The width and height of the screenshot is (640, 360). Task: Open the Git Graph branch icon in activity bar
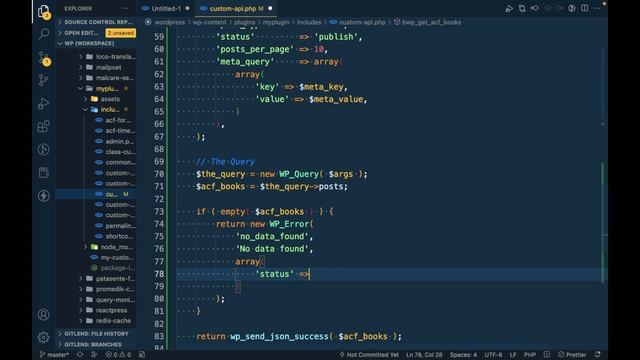point(43,80)
